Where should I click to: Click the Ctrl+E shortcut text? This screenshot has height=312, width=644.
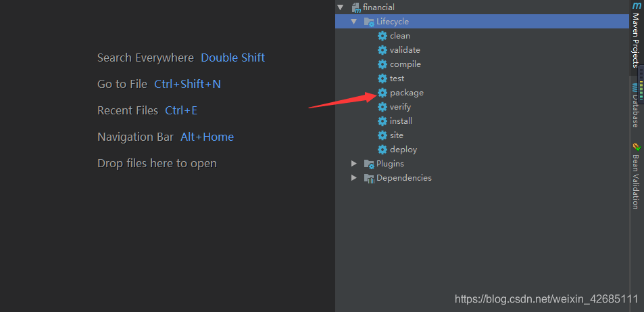click(x=181, y=111)
